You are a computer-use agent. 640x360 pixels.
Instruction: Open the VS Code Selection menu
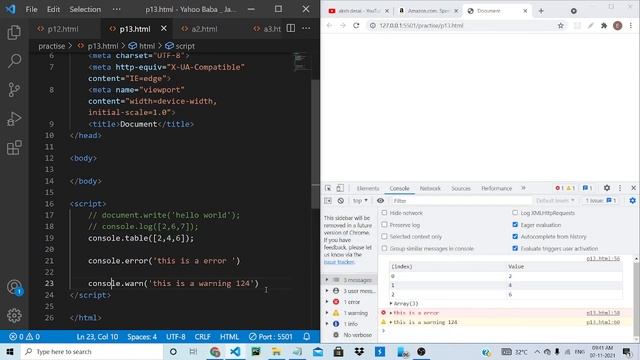85,9
